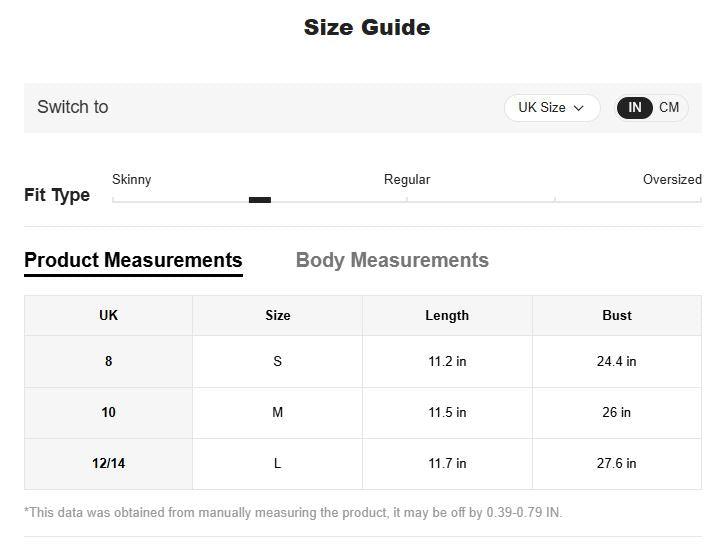This screenshot has height=548, width=719.
Task: Open the Product Measurements tab
Action: pos(133,261)
